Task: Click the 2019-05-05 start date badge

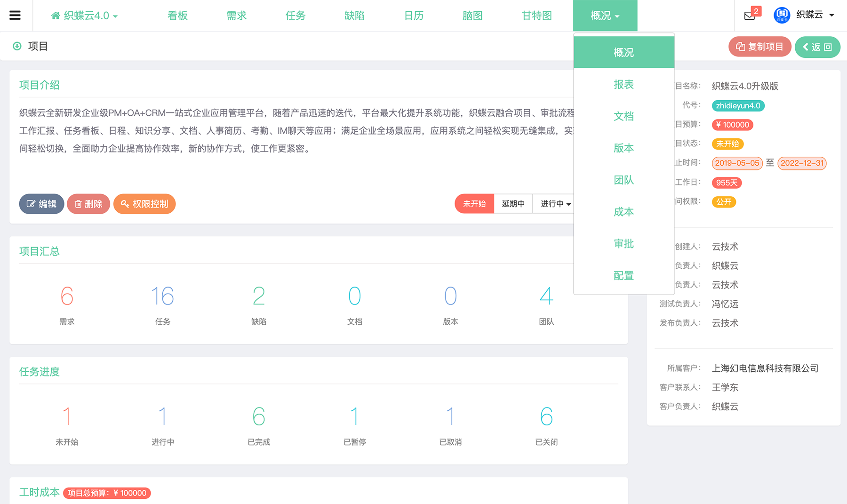Action: coord(737,163)
